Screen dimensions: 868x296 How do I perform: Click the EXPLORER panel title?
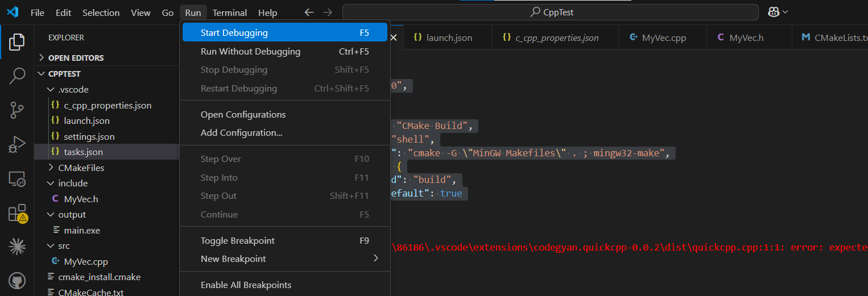pos(66,37)
